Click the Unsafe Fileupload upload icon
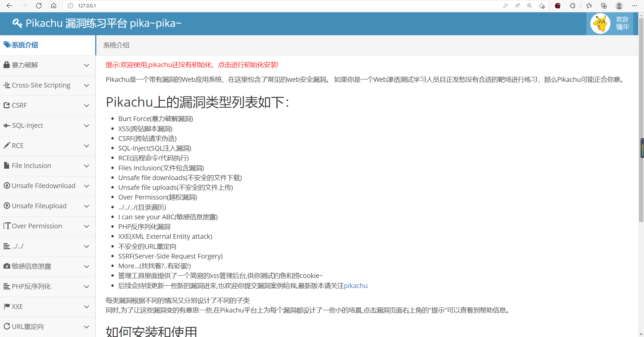Viewport: 644px width, 337px height. pyautogui.click(x=6, y=206)
